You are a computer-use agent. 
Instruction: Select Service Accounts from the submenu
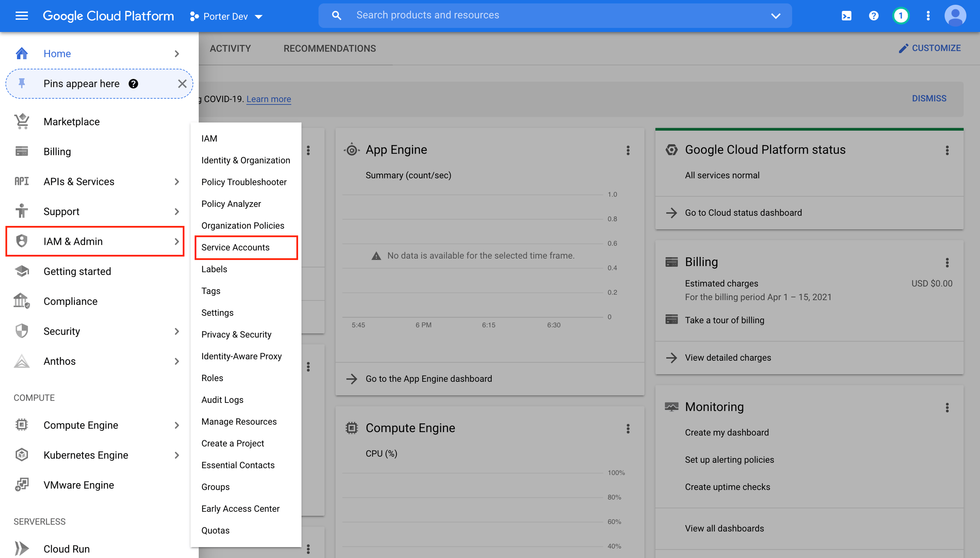coord(235,247)
